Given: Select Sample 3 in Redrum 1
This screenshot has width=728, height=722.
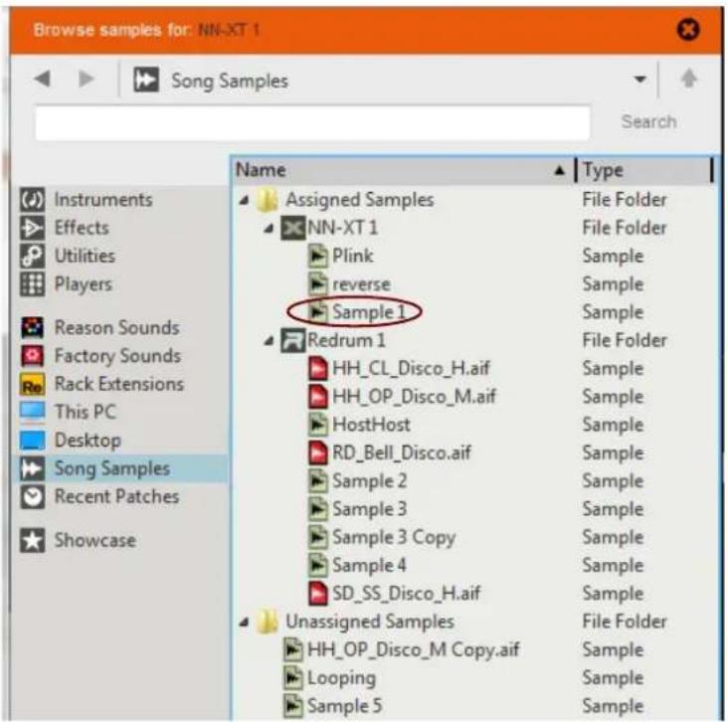Looking at the screenshot, I should 369,509.
